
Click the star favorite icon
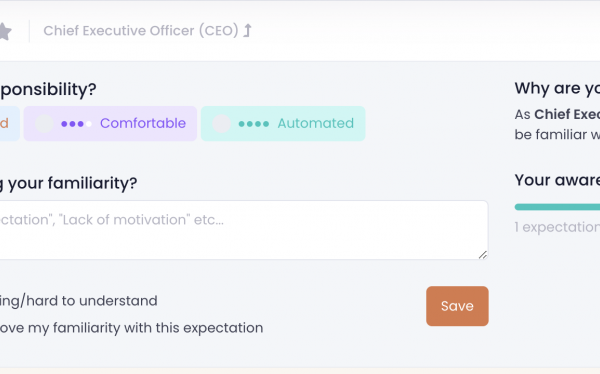pos(5,31)
